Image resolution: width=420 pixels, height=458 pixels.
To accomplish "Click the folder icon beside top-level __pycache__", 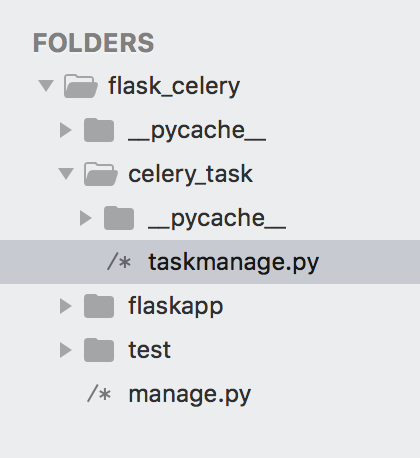I will pyautogui.click(x=99, y=130).
